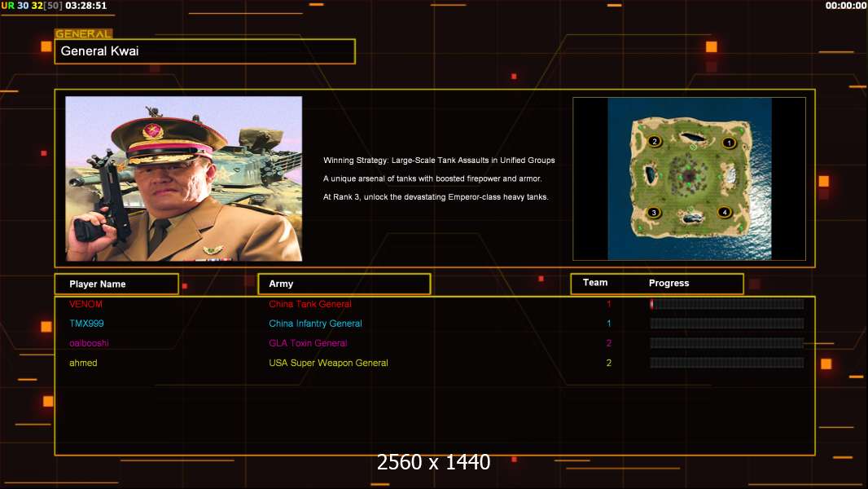Screen dimensions: 868x489
Task: Click the Player Name column header
Action: tap(116, 284)
